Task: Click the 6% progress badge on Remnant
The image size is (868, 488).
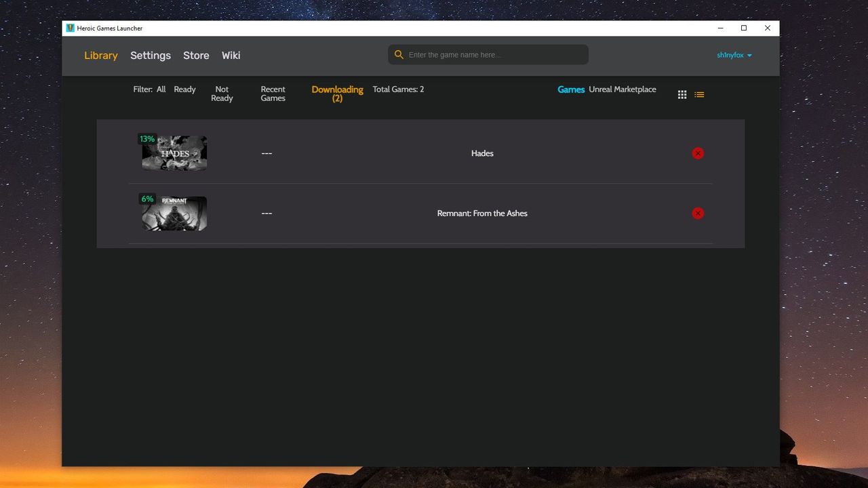Action: tap(147, 199)
